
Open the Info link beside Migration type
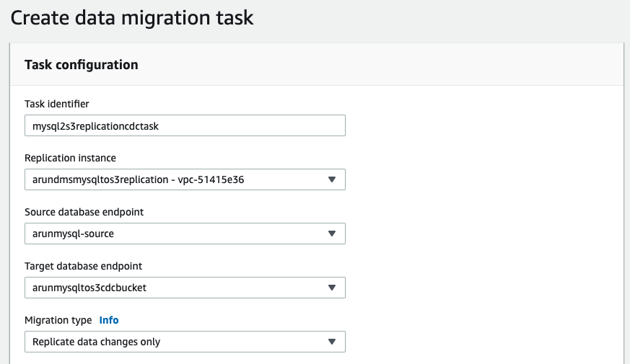click(x=109, y=320)
